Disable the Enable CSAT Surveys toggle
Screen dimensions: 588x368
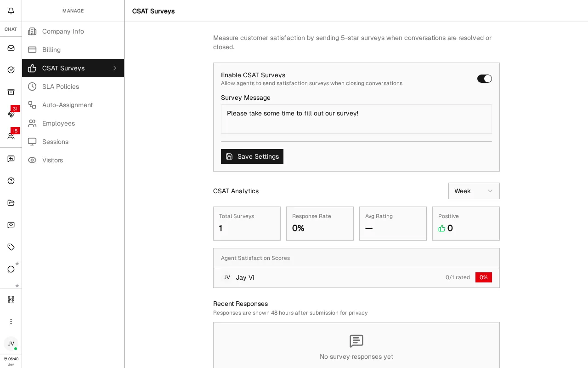pos(485,79)
